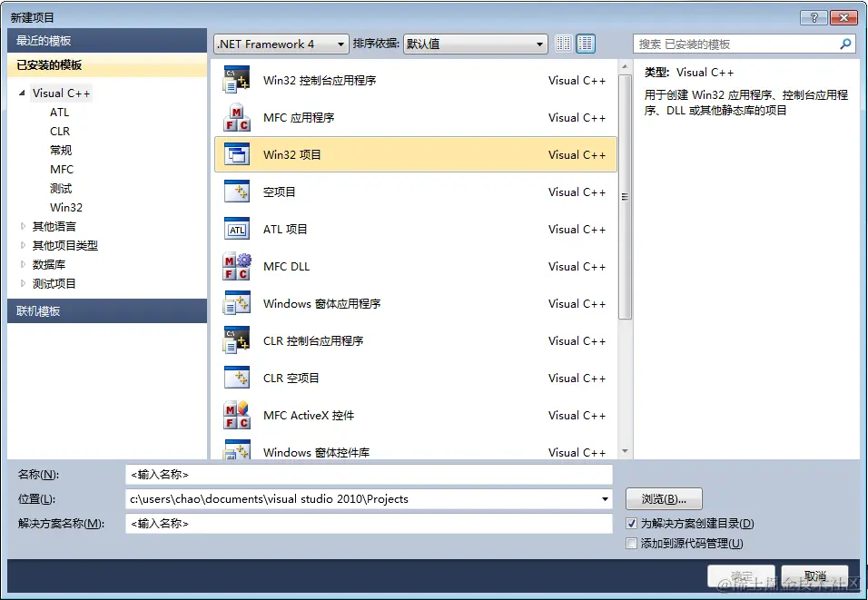
Task: Click the 数据库 tree label
Action: coord(49,264)
